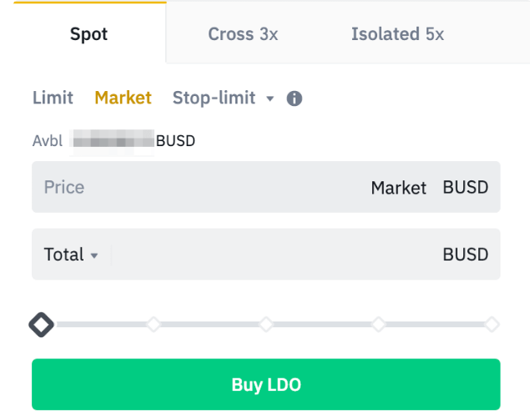Open the order type info icon
Viewport: 530px width, 420px height.
(294, 99)
